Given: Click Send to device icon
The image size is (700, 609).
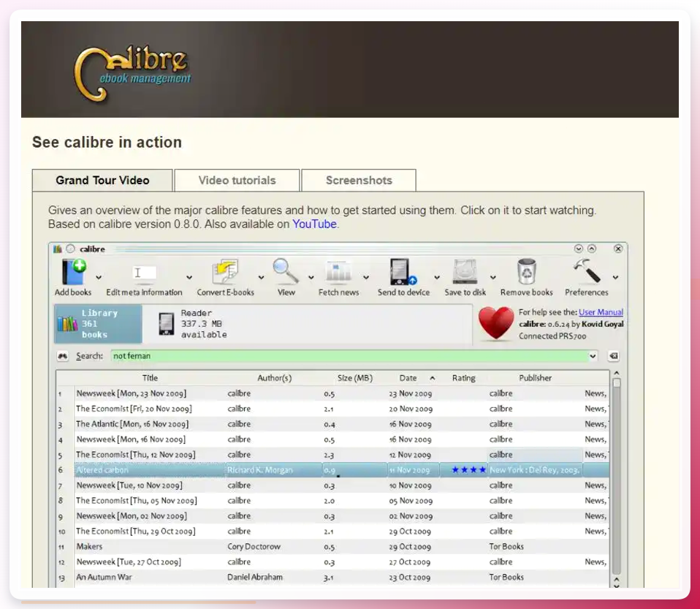Looking at the screenshot, I should coord(403,272).
